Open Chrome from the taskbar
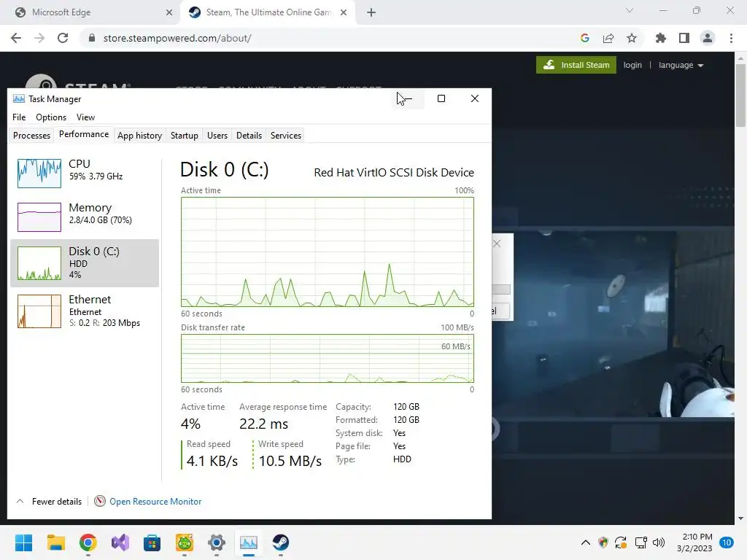747x560 pixels. [88, 542]
